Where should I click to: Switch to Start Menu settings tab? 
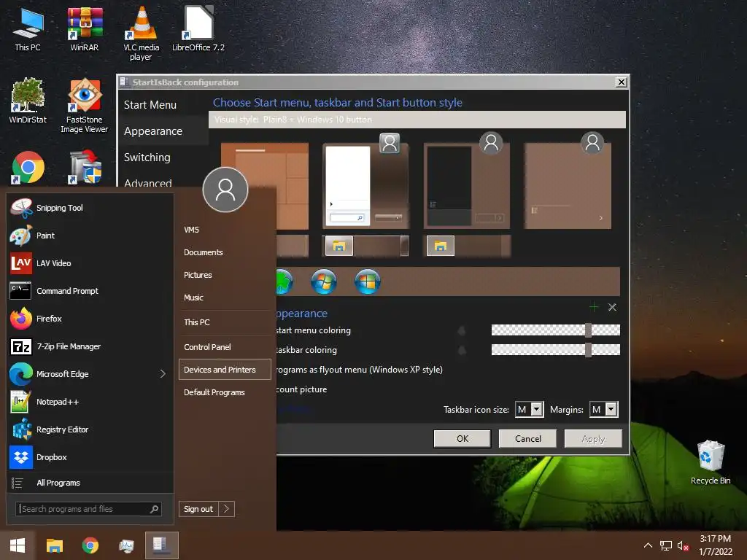150,105
